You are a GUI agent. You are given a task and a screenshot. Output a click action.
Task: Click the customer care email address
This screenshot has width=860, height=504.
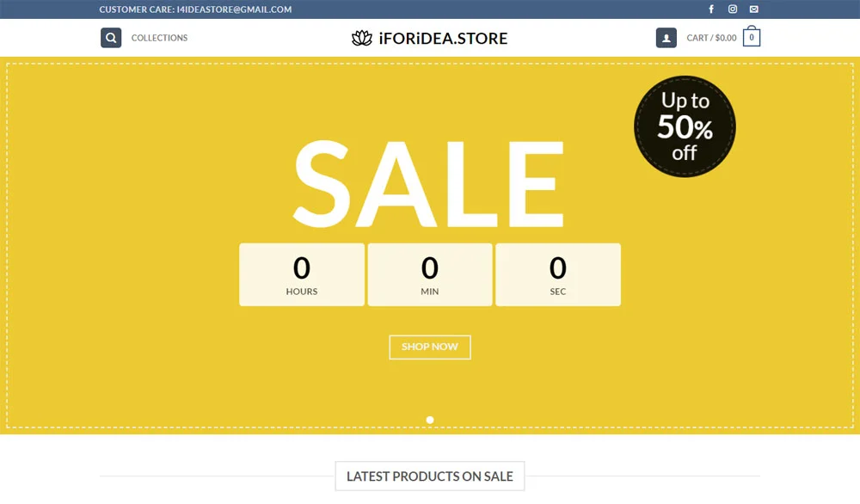[194, 9]
